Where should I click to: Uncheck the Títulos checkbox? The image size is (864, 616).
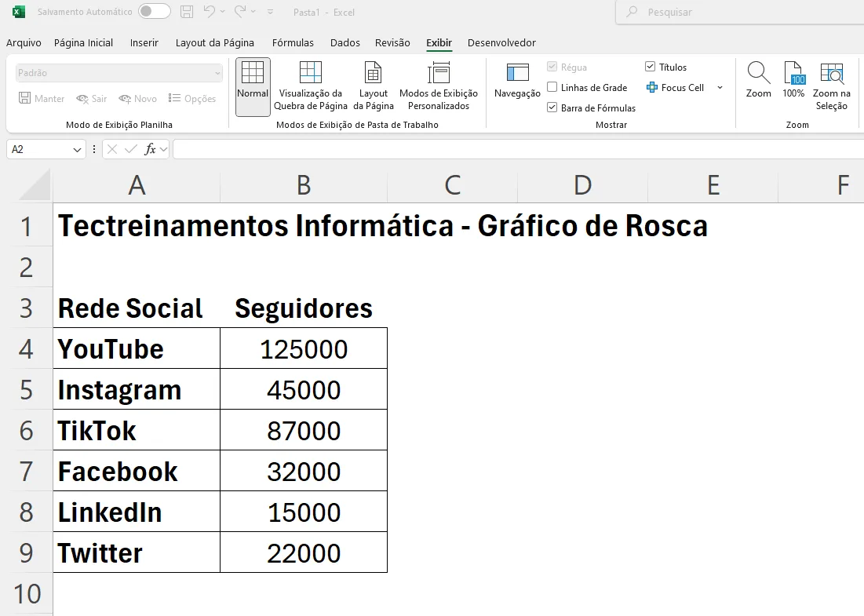click(651, 67)
